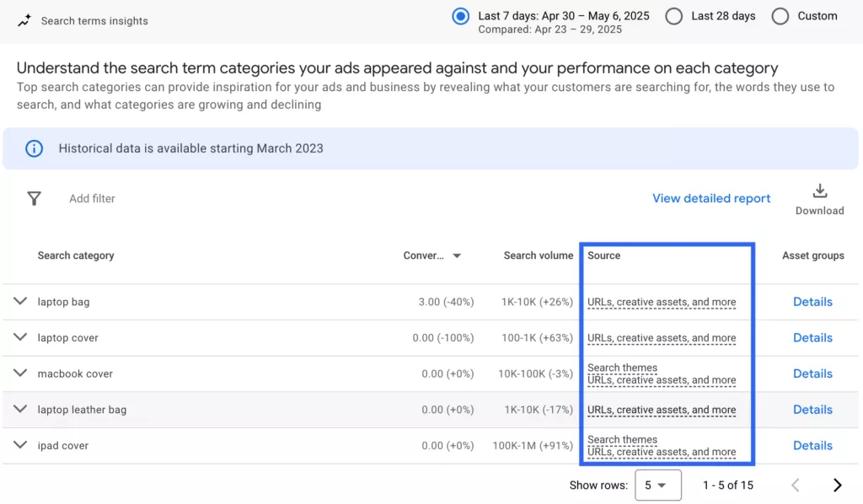This screenshot has width=863, height=504.
Task: Click the Search volume column header
Action: tap(539, 255)
